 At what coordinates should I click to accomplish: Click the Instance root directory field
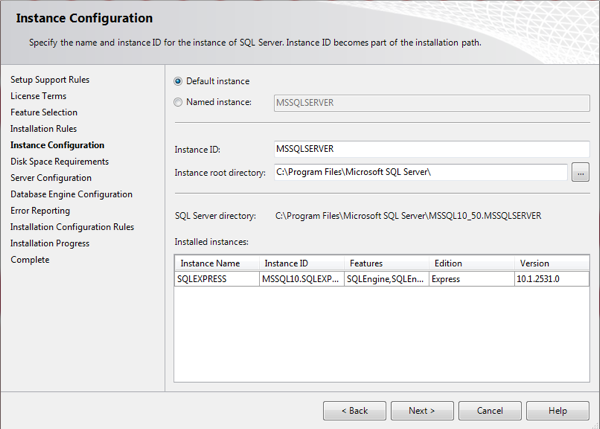(x=421, y=172)
